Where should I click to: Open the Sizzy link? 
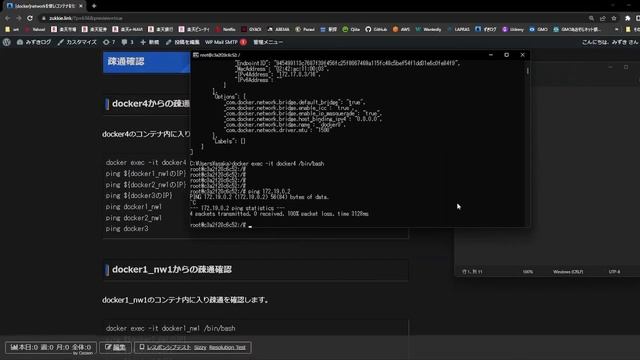click(200, 347)
